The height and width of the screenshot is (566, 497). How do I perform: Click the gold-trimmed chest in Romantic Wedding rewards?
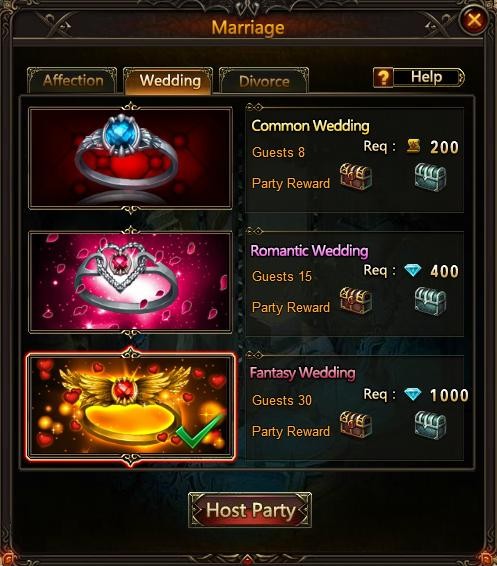(356, 300)
